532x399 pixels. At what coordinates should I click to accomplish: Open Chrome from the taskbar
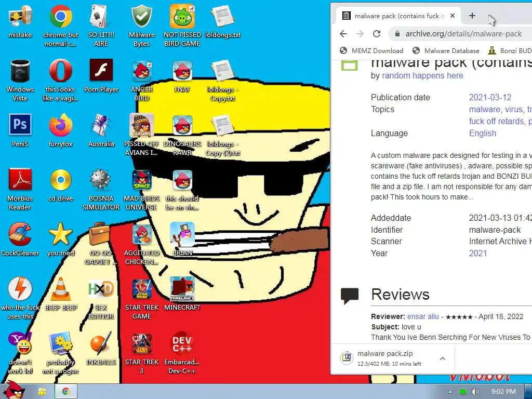click(x=66, y=392)
